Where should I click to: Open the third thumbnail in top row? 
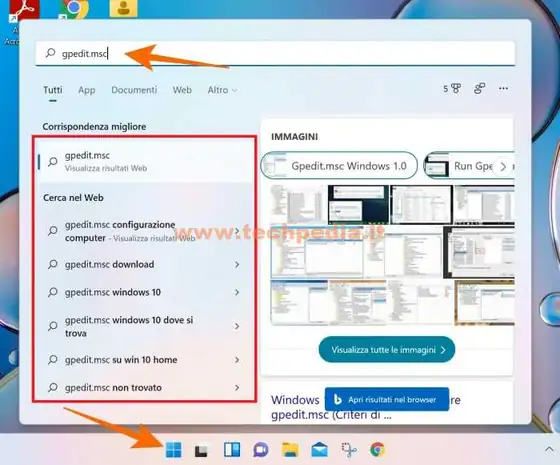pyautogui.click(x=421, y=204)
